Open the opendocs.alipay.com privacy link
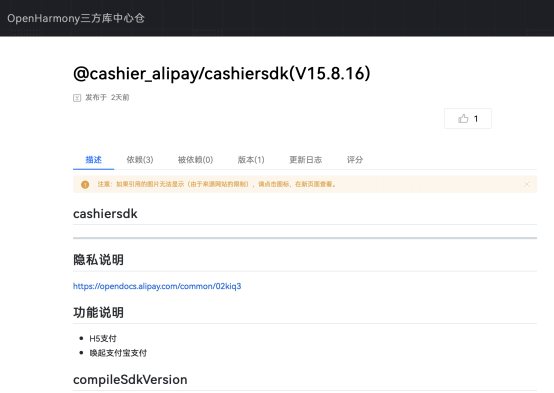The image size is (554, 393). (157, 286)
